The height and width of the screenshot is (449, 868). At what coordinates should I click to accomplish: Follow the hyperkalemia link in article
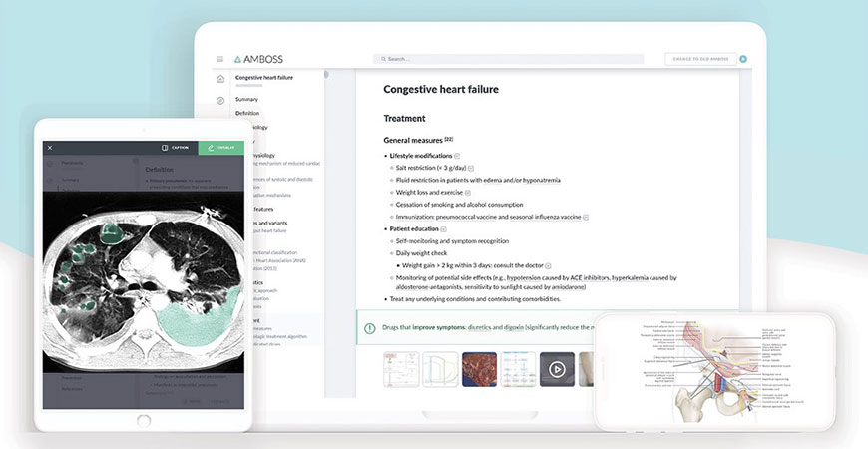(x=630, y=278)
